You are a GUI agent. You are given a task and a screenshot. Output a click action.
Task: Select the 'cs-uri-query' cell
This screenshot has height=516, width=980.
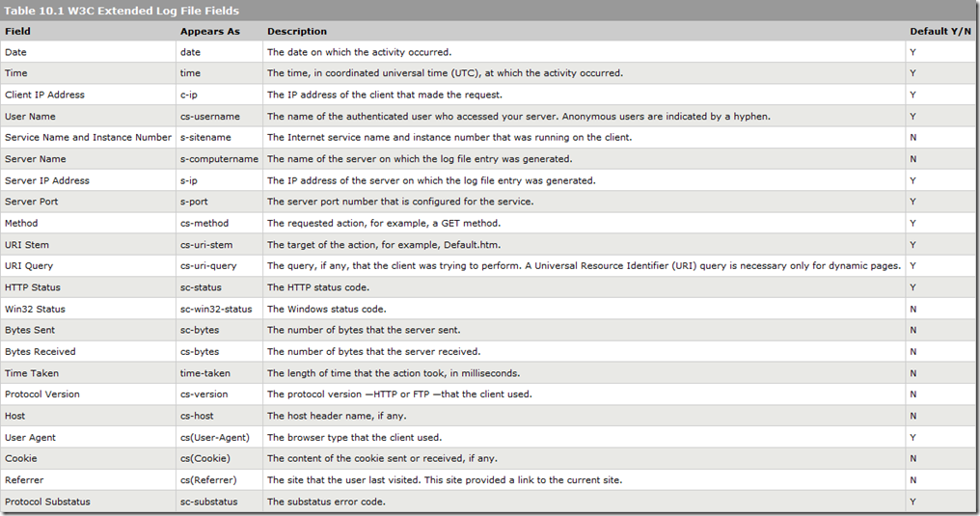point(219,266)
